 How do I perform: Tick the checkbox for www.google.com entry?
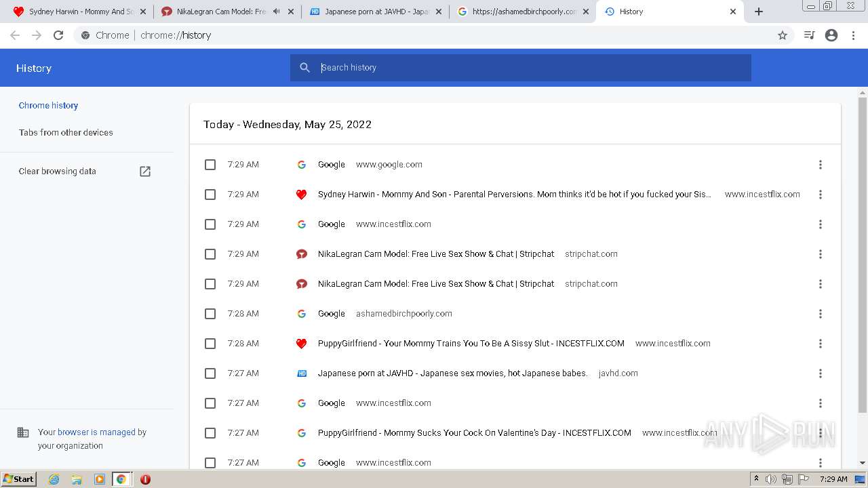pos(210,165)
